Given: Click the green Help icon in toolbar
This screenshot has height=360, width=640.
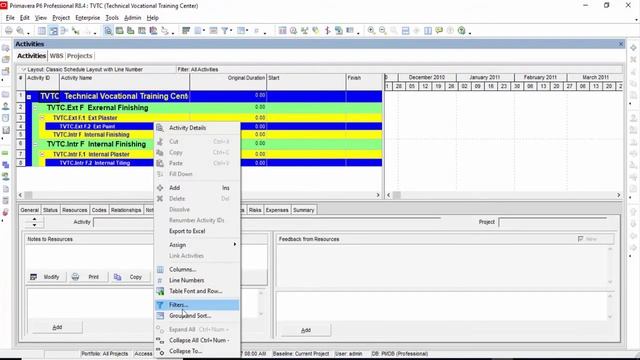Looking at the screenshot, I should tap(462, 31).
